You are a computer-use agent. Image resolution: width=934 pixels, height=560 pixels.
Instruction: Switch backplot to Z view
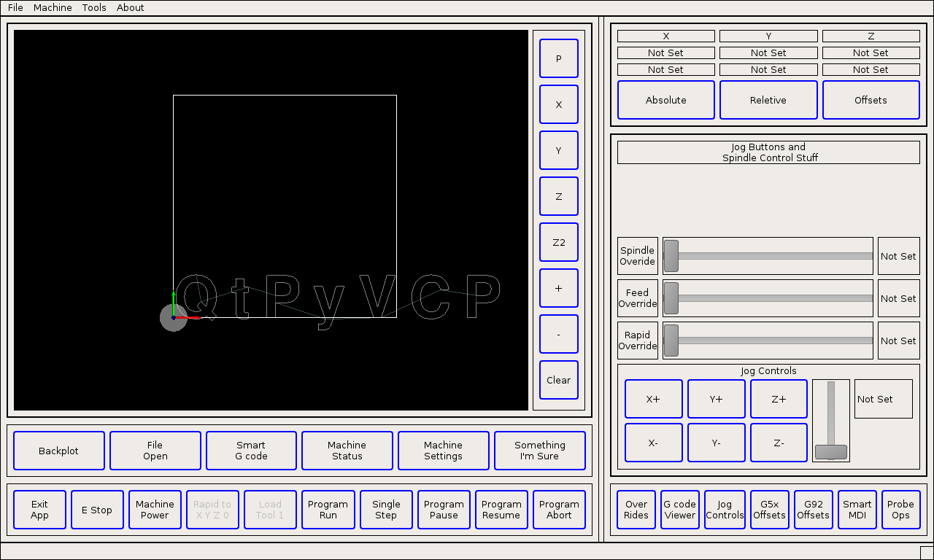point(559,196)
